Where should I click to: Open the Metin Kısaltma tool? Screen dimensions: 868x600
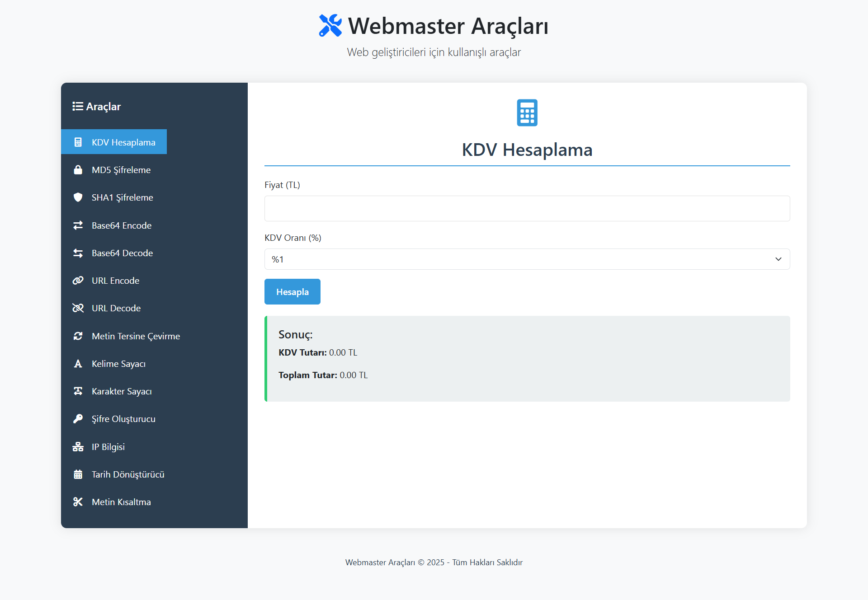pyautogui.click(x=112, y=502)
